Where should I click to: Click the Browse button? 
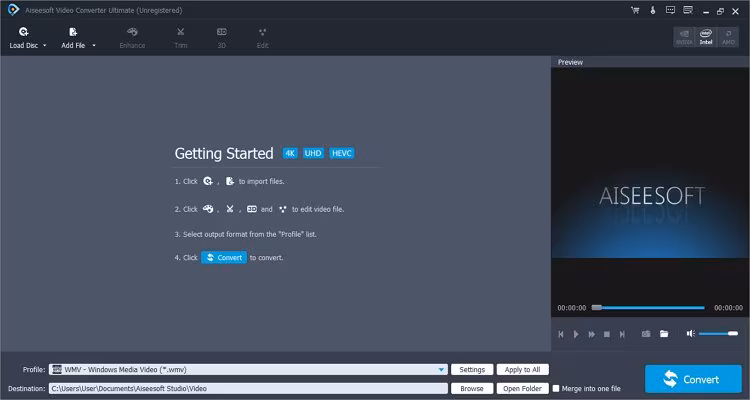[x=472, y=389]
